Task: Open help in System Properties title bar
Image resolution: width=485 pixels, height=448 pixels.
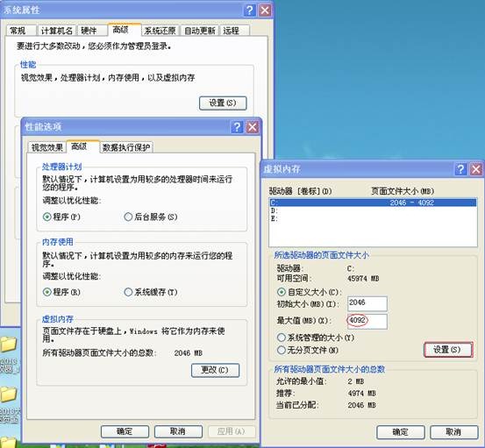Action: click(249, 11)
